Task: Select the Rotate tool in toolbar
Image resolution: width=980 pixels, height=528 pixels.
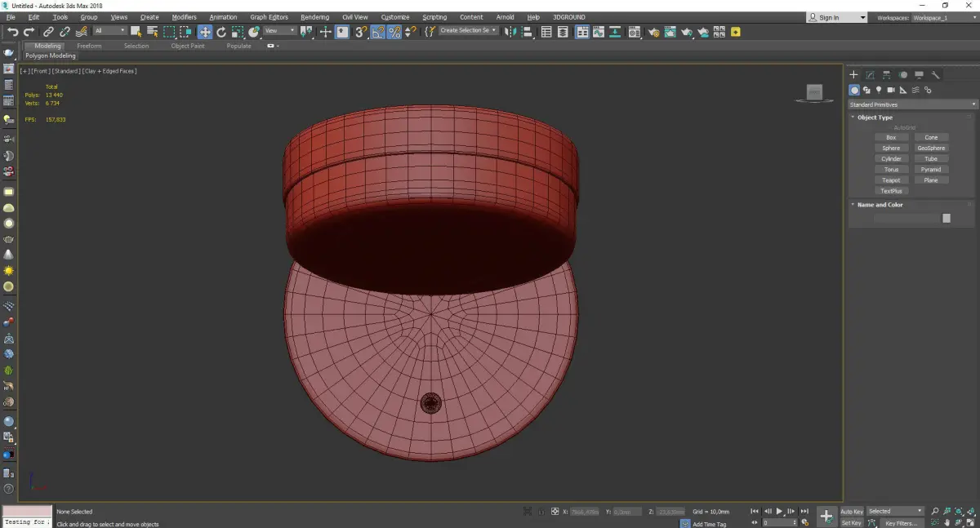Action: [x=220, y=32]
